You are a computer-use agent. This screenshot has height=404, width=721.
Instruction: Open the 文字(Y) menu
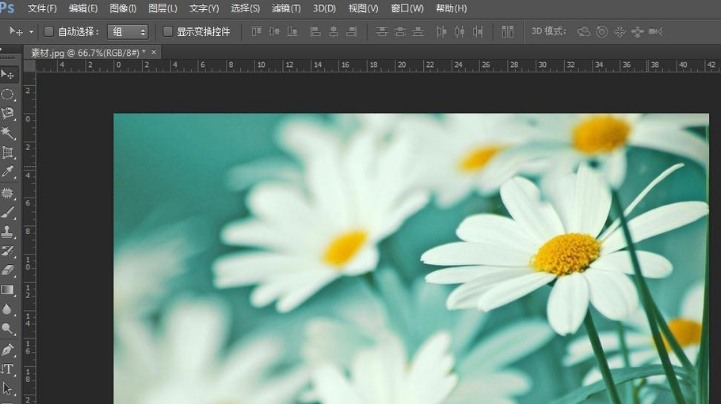pyautogui.click(x=204, y=8)
